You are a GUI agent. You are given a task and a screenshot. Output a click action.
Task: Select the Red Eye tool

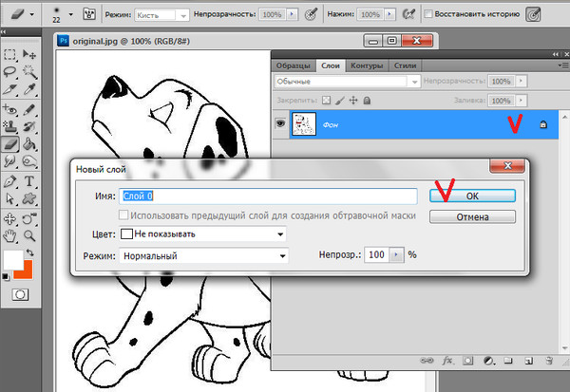9,109
